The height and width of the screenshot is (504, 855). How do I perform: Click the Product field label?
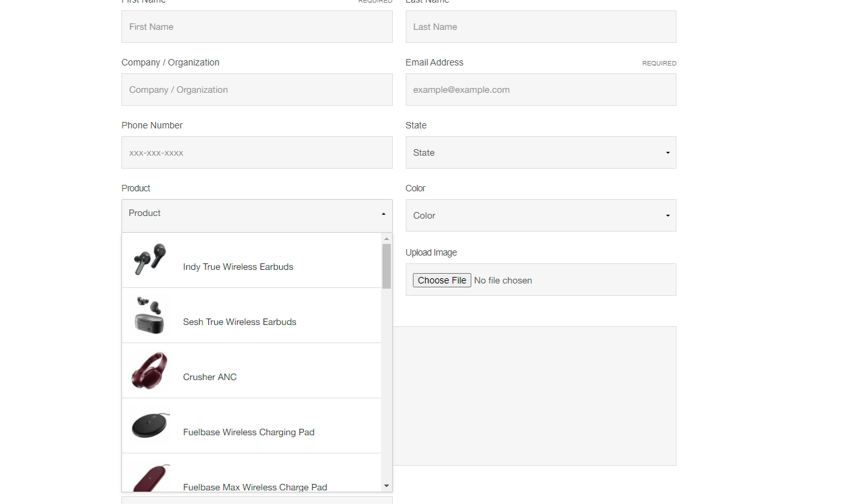coord(136,188)
